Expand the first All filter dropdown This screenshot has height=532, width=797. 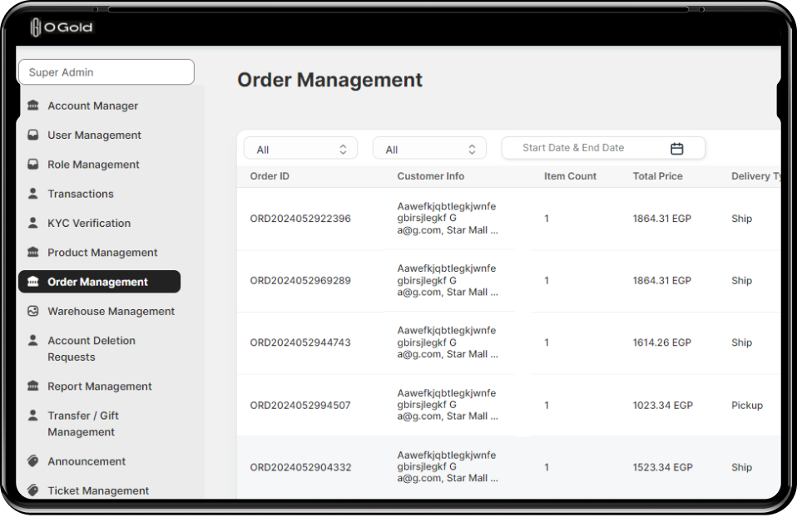[x=300, y=150]
